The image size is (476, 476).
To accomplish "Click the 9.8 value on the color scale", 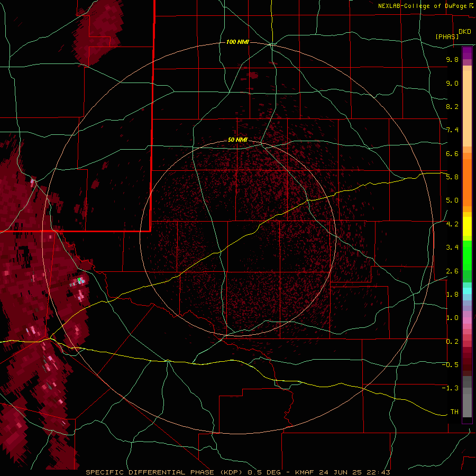I will coord(452,59).
